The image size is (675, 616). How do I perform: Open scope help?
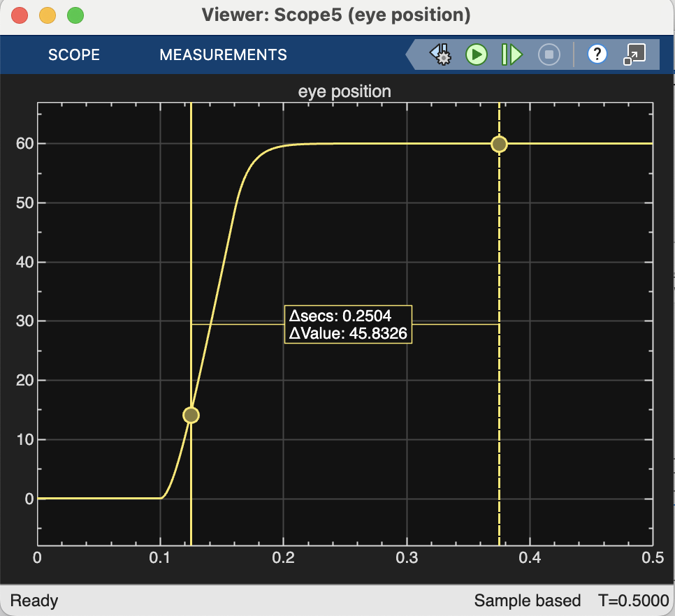click(597, 54)
